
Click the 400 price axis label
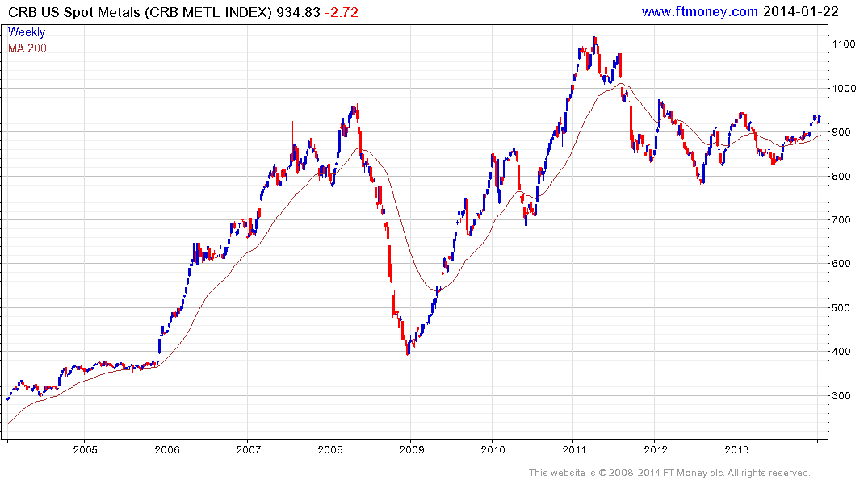tap(841, 352)
